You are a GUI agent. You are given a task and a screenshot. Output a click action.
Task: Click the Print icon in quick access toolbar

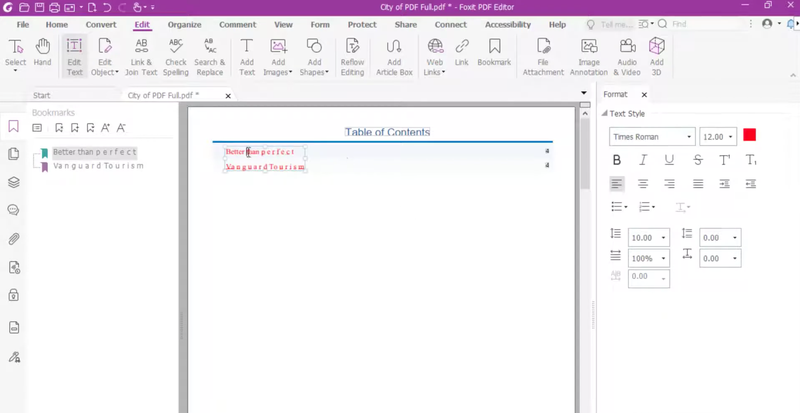coord(54,7)
